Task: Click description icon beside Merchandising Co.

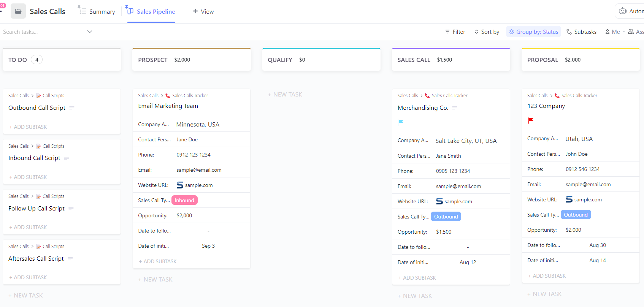Action: (x=455, y=108)
